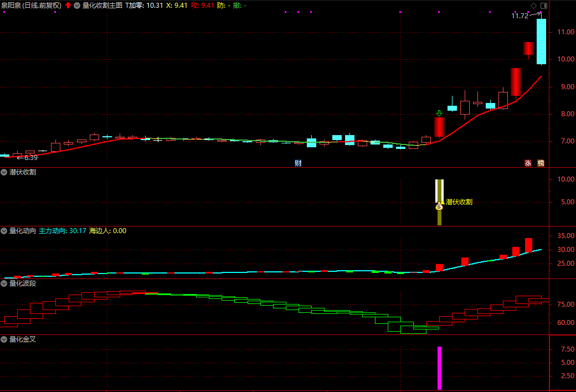Click the 涨 marker below the candles
The image size is (576, 392).
click(528, 163)
